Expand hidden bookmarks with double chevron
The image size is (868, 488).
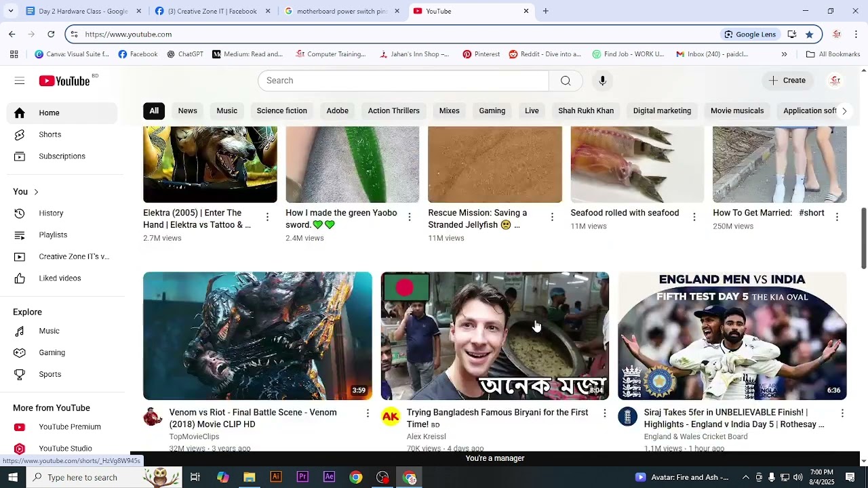click(785, 54)
